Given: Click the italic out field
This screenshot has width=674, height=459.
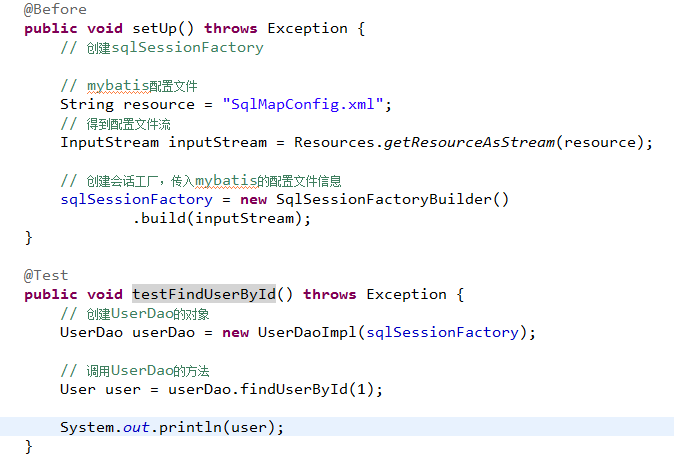Looking at the screenshot, I should coord(136,428).
